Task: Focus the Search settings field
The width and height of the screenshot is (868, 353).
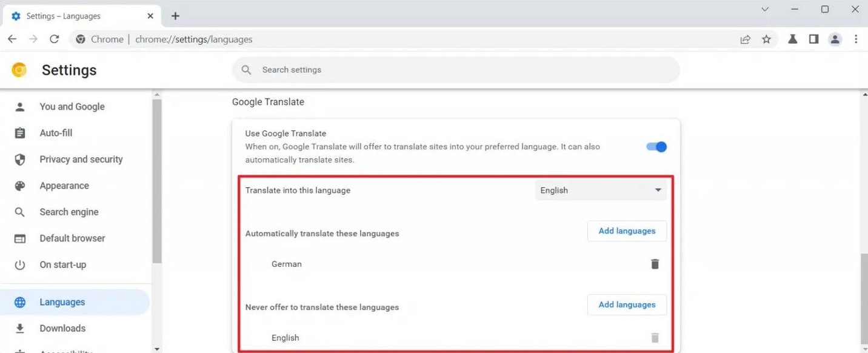Action: pyautogui.click(x=456, y=70)
